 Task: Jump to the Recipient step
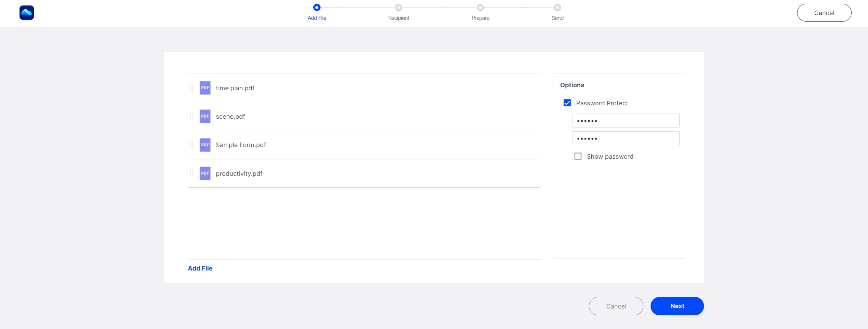tap(399, 8)
